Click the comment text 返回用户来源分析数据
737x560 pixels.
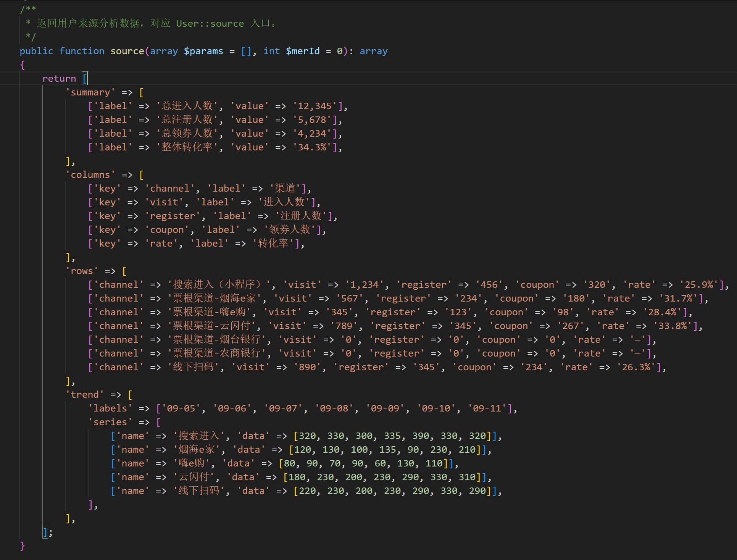pyautogui.click(x=88, y=24)
